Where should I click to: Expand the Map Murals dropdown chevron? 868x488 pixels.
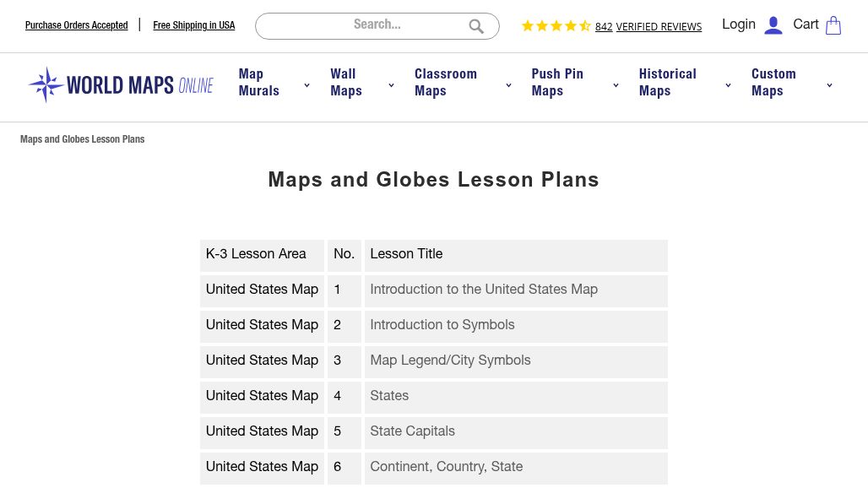coord(307,85)
